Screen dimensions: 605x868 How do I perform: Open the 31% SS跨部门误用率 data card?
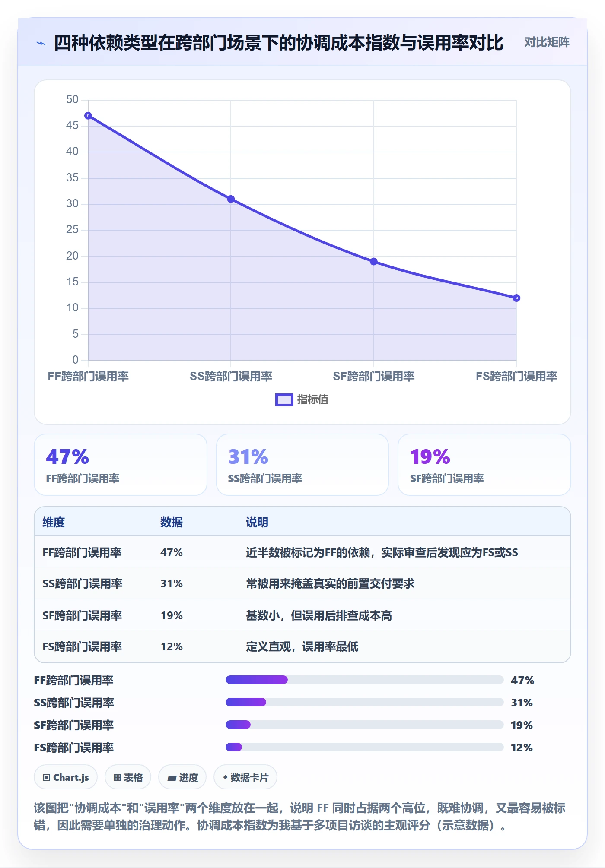tap(302, 465)
